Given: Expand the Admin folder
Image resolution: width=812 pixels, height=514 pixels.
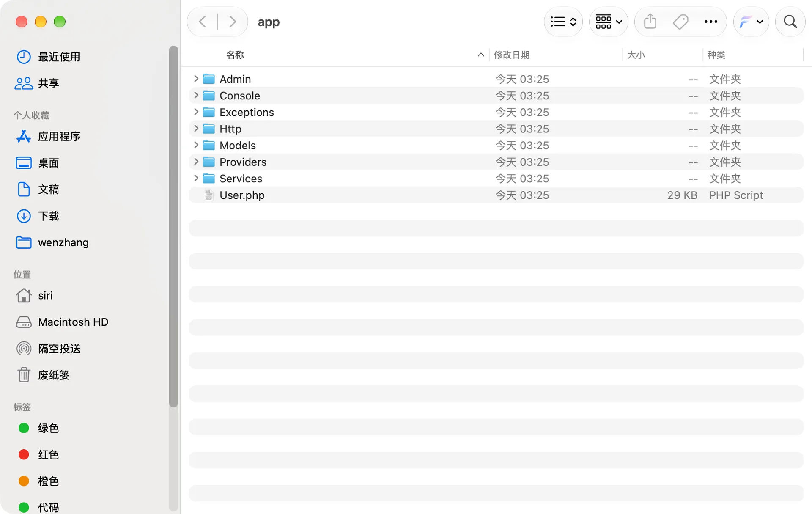Looking at the screenshot, I should pos(196,79).
